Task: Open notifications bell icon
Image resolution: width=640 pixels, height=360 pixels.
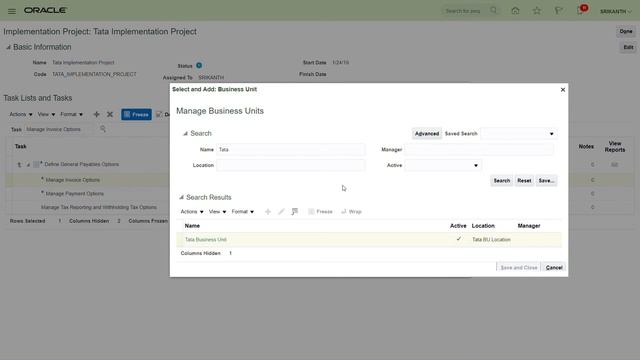Action: coord(580,11)
